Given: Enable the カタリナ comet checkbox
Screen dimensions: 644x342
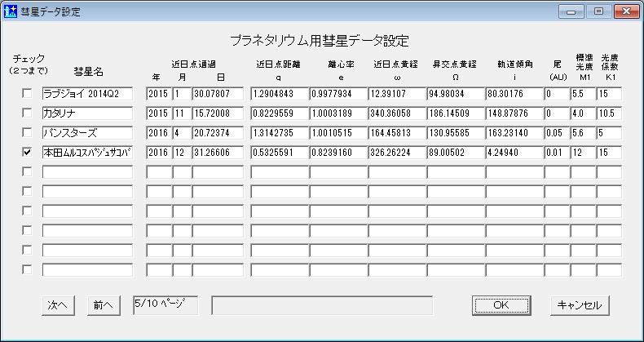Looking at the screenshot, I should tap(27, 113).
